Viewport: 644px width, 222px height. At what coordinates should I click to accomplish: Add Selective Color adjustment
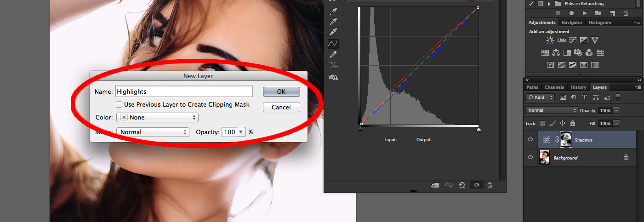(584, 65)
